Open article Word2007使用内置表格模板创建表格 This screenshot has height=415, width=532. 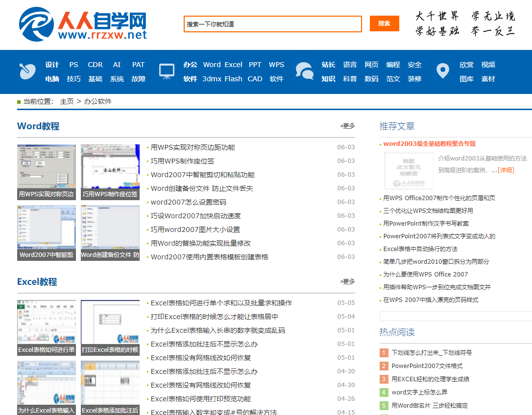pos(209,257)
